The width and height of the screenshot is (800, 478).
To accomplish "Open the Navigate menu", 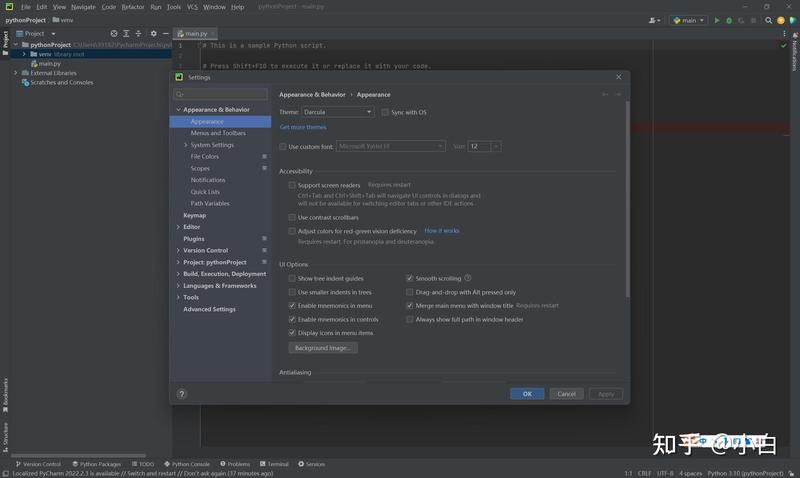I will [x=83, y=7].
